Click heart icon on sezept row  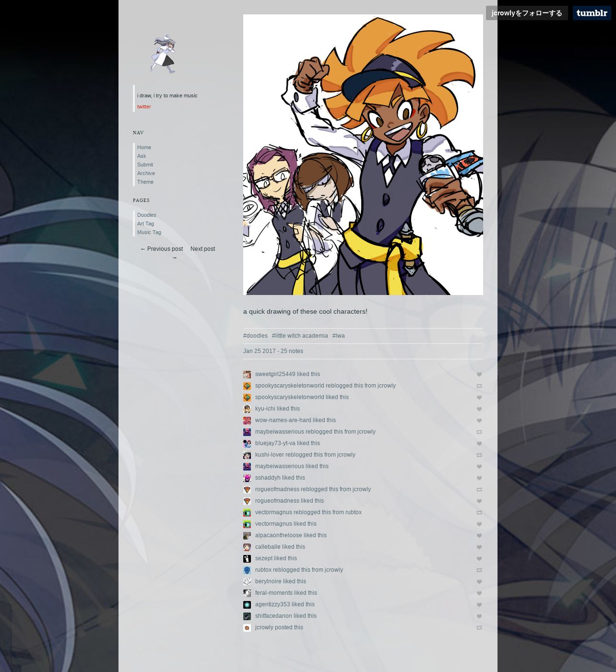point(479,559)
